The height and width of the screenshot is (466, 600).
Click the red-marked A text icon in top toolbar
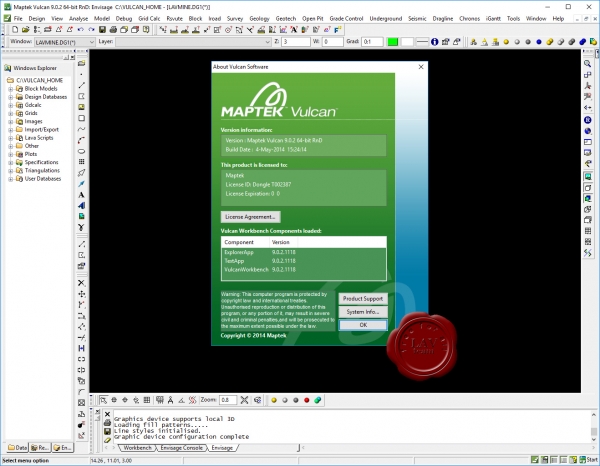(294, 29)
